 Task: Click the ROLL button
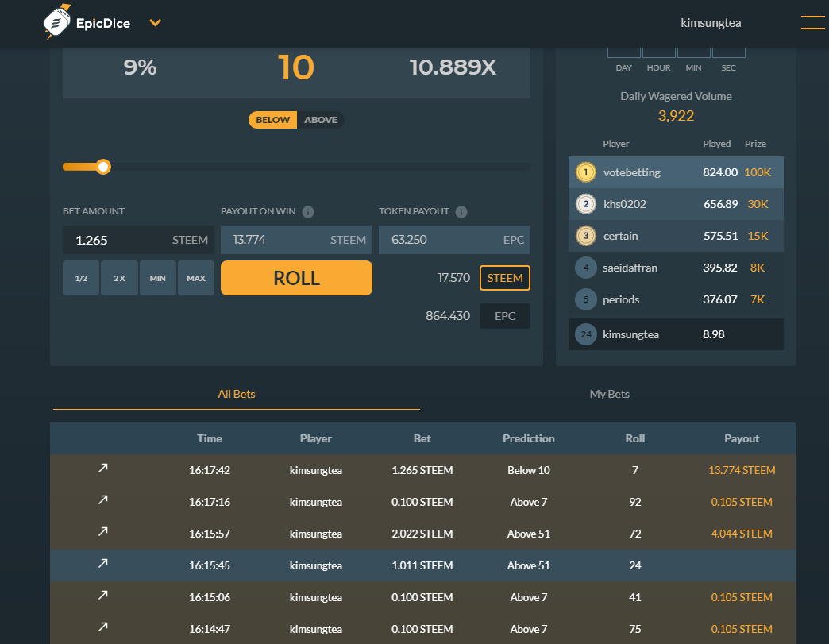pyautogui.click(x=297, y=278)
